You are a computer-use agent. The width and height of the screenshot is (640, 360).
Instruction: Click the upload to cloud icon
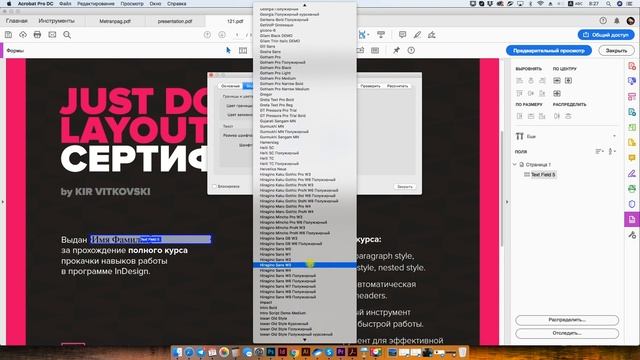23,35
